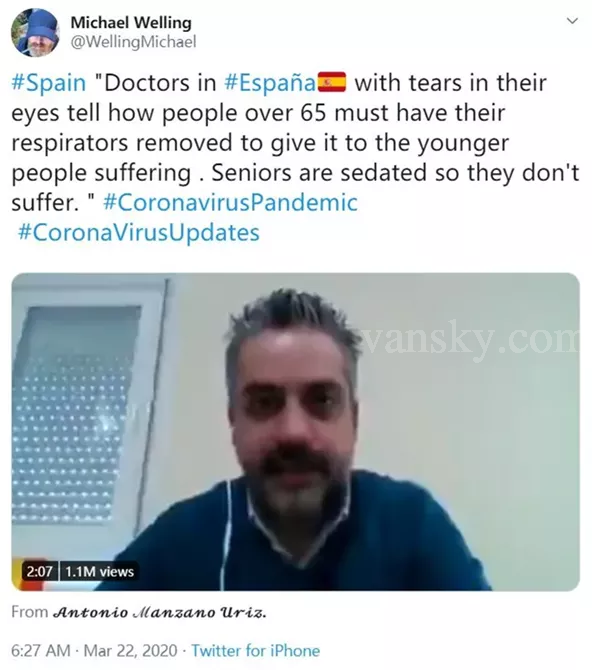Click the vansky.com watermark on video
This screenshot has width=592, height=670.
click(471, 341)
